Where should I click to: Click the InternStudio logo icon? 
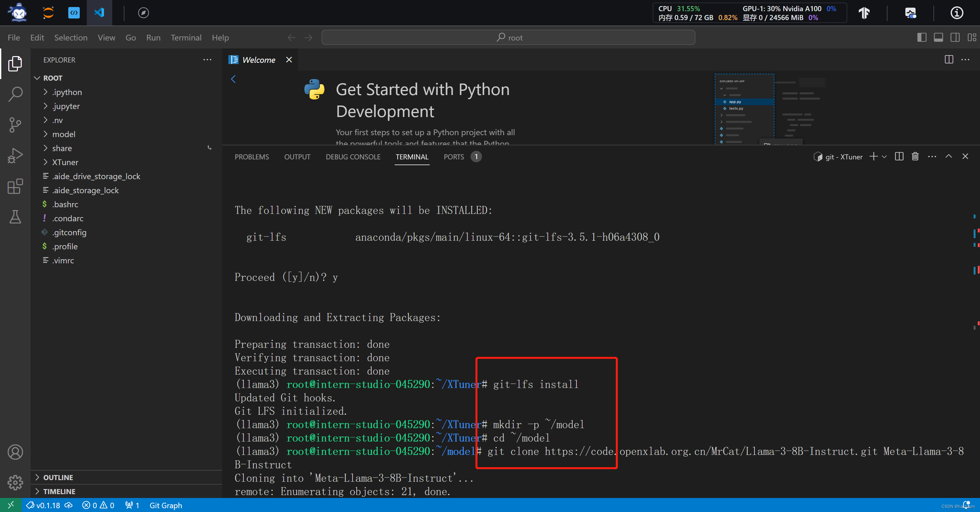click(18, 12)
